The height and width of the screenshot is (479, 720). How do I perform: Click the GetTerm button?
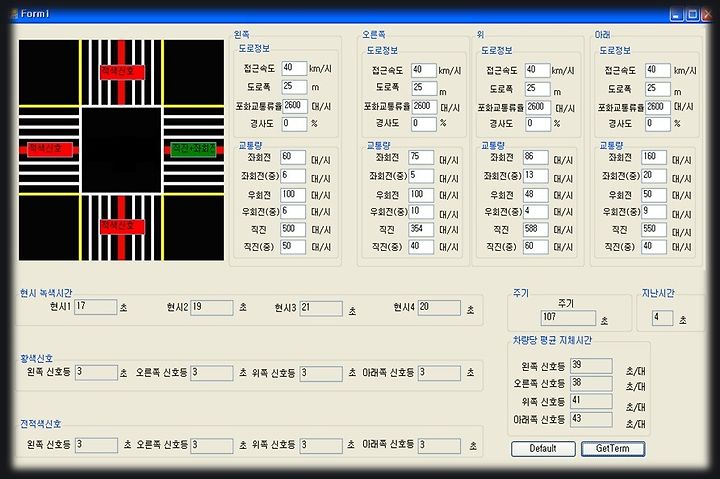[613, 448]
